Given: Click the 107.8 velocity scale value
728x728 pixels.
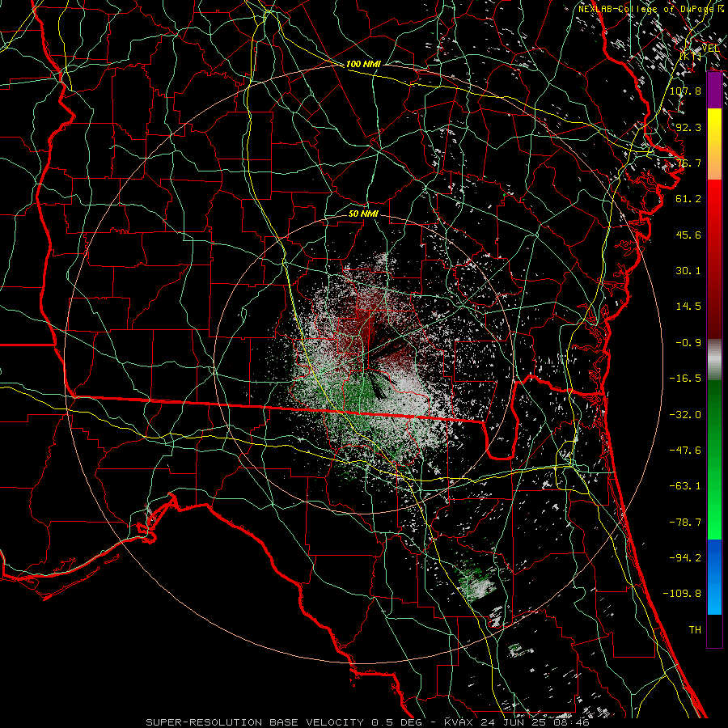Looking at the screenshot, I should 685,91.
